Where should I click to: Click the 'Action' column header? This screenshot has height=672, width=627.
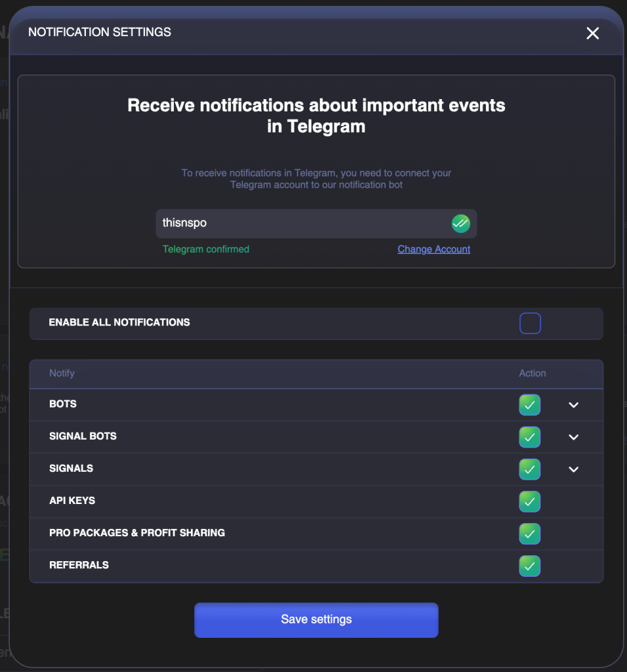click(532, 373)
